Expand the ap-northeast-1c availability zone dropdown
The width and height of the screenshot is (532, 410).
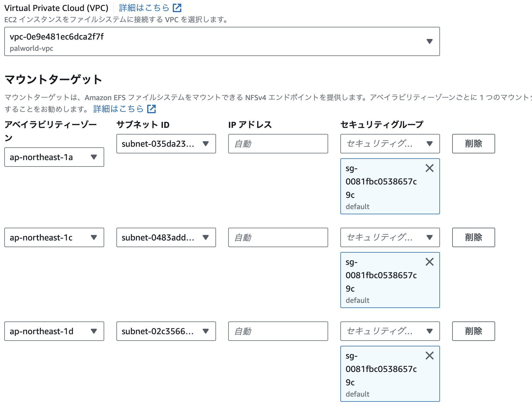[x=54, y=237]
